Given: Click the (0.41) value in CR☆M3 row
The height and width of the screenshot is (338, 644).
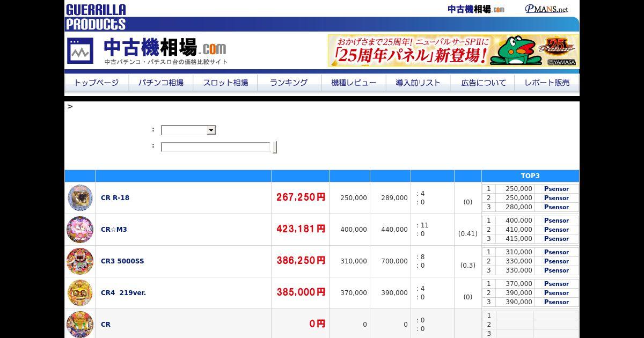Looking at the screenshot, I should point(468,234).
